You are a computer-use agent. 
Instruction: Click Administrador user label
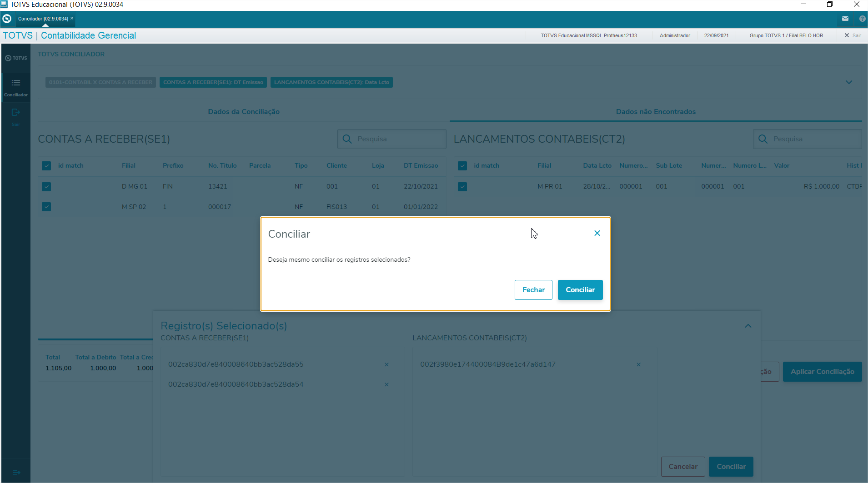coord(675,35)
